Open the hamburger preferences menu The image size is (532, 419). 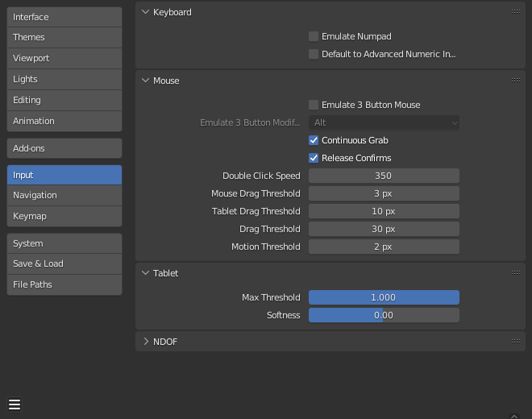click(15, 404)
